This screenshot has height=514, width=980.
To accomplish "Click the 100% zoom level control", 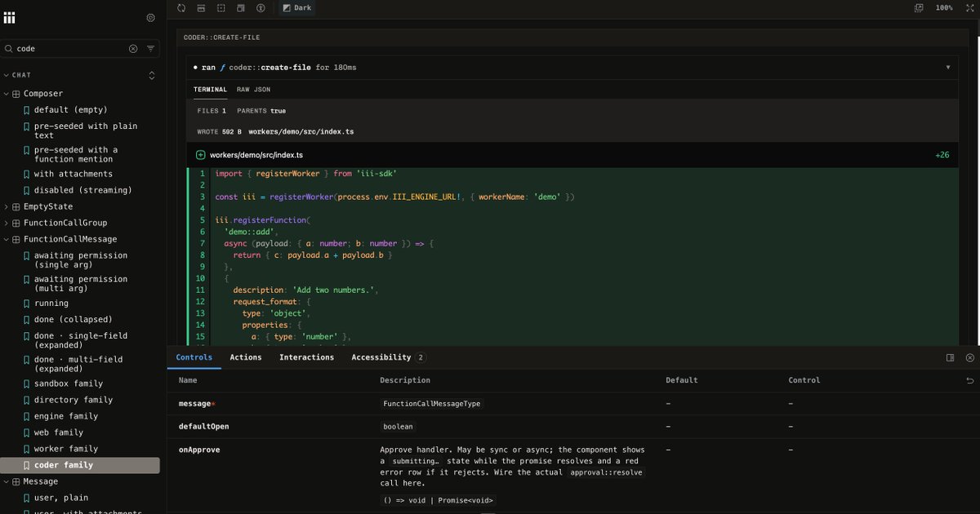I will coord(944,7).
